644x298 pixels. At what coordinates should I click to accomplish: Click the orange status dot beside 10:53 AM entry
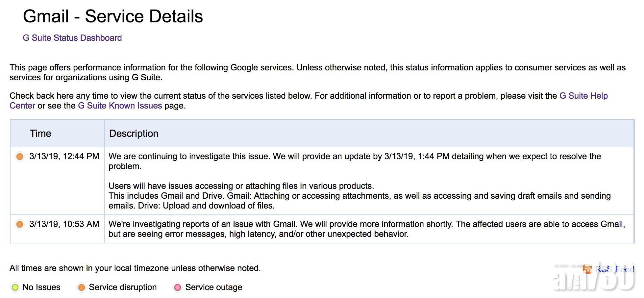[x=20, y=224]
